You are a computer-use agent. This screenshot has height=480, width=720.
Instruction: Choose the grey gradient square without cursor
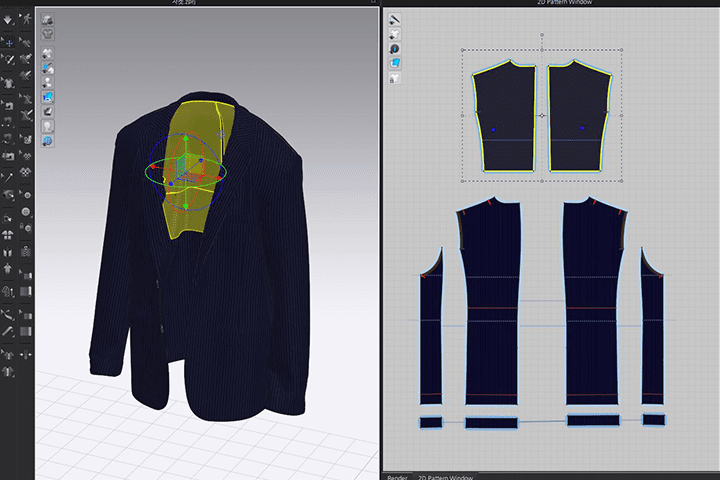point(26,331)
